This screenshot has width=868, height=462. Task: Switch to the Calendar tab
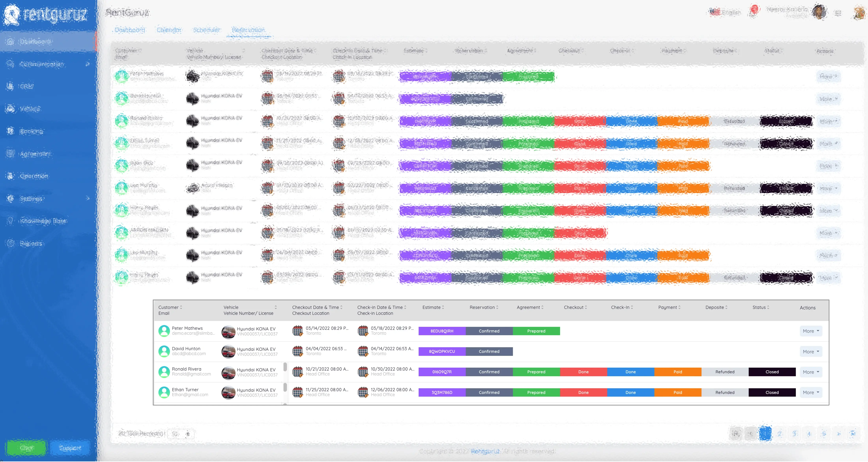[169, 30]
